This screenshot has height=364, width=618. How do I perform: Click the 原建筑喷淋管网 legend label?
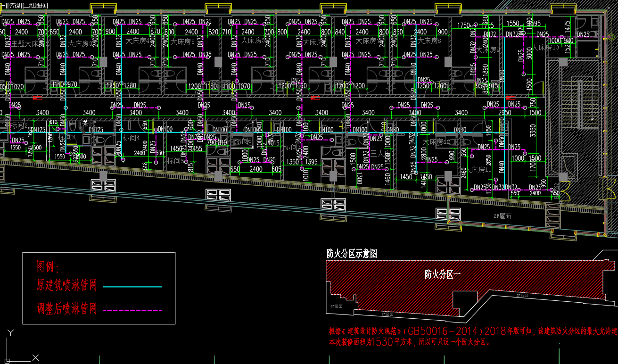tap(66, 285)
